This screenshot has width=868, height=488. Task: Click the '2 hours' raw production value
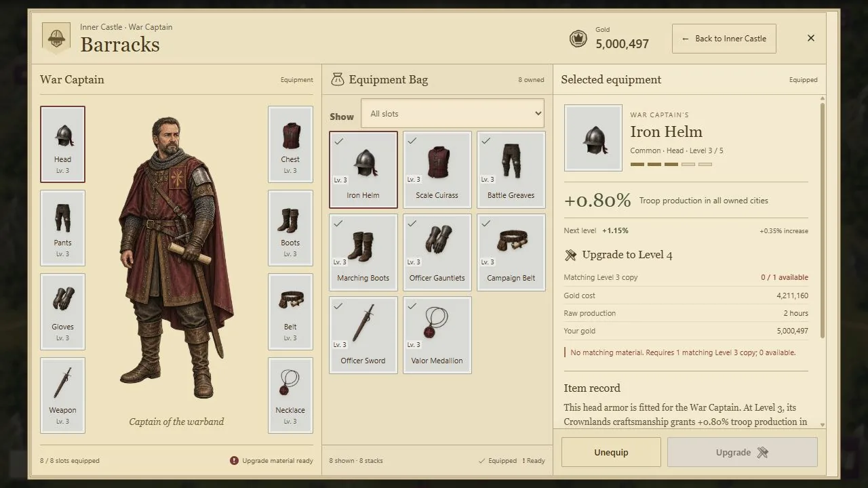click(x=796, y=313)
